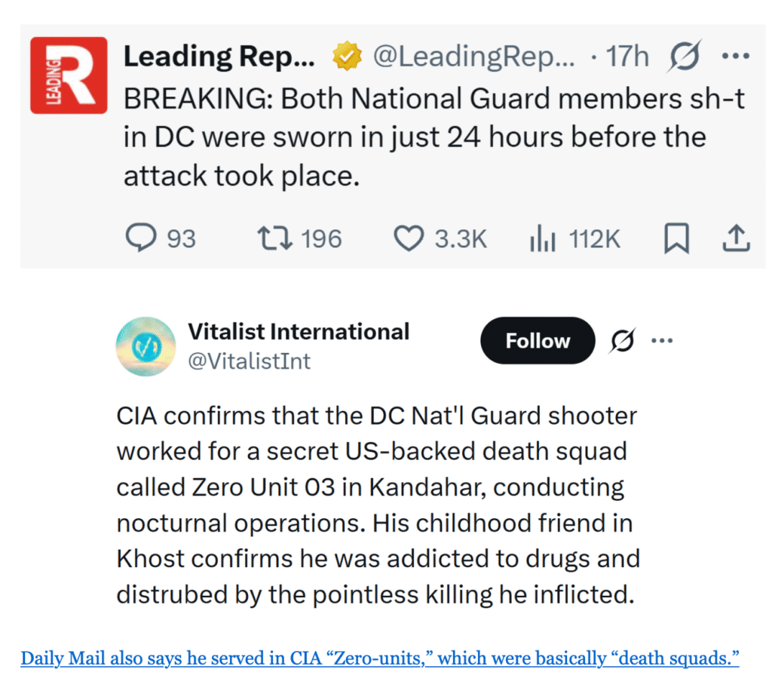Like the Leading Report post (heart icon)
772x700 pixels.
click(409, 239)
